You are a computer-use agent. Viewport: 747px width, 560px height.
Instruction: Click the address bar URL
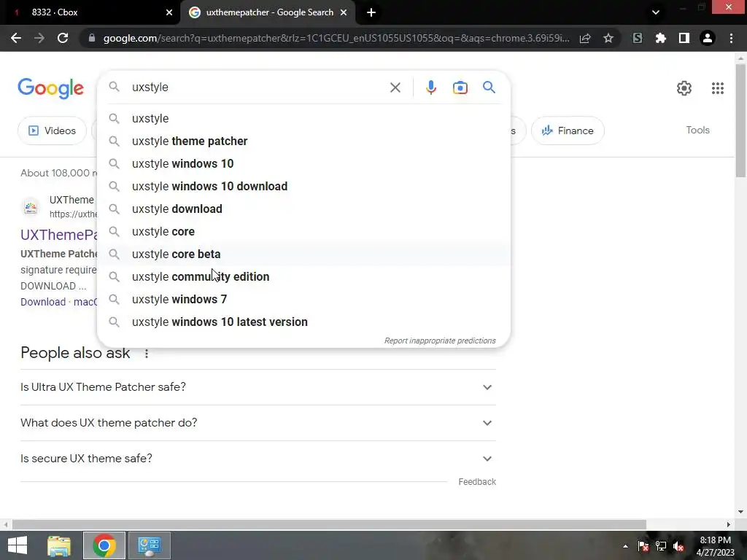pos(336,38)
